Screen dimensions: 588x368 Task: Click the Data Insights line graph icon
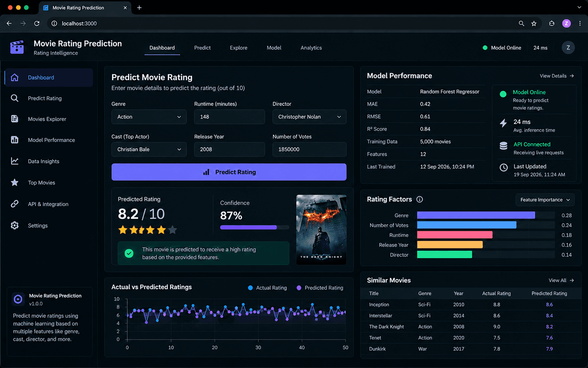tap(14, 161)
